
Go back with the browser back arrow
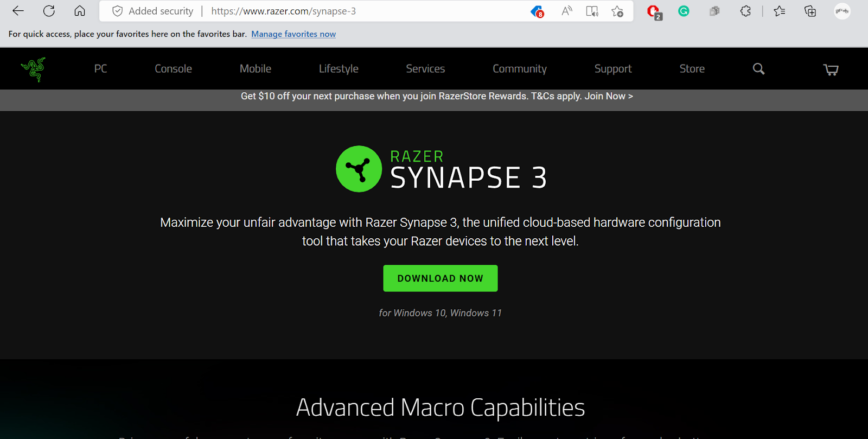click(x=18, y=11)
